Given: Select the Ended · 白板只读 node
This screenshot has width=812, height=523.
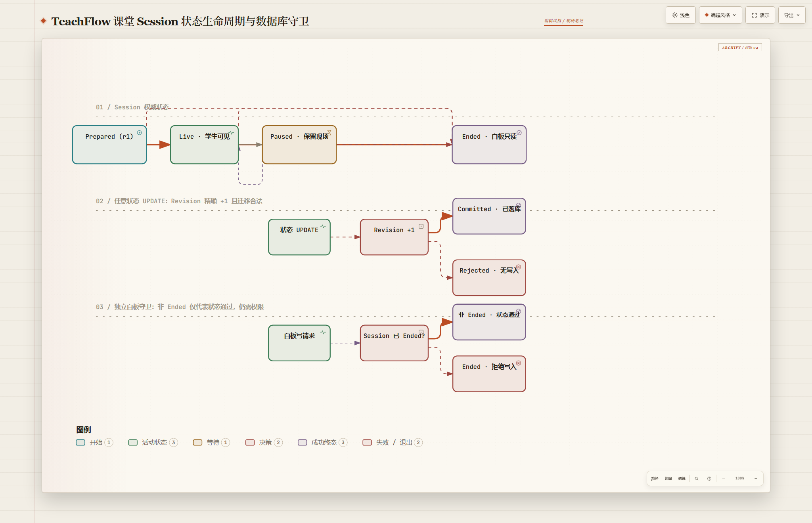Looking at the screenshot, I should [x=489, y=145].
